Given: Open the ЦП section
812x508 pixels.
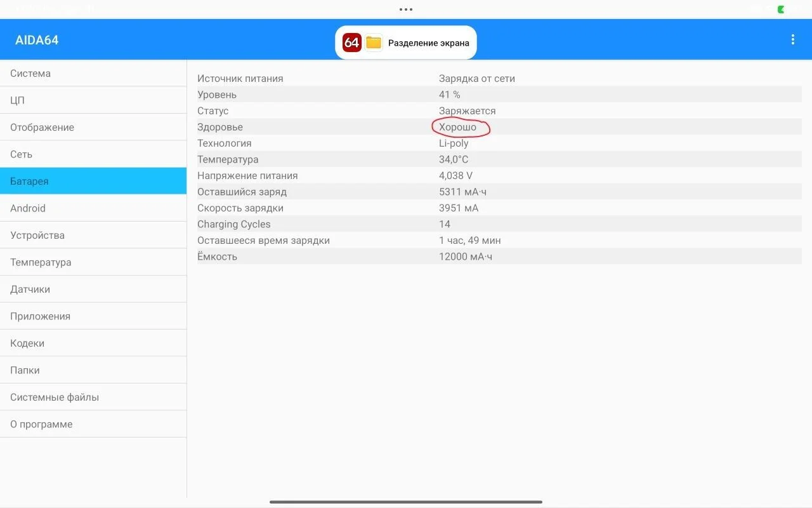Looking at the screenshot, I should (x=93, y=100).
